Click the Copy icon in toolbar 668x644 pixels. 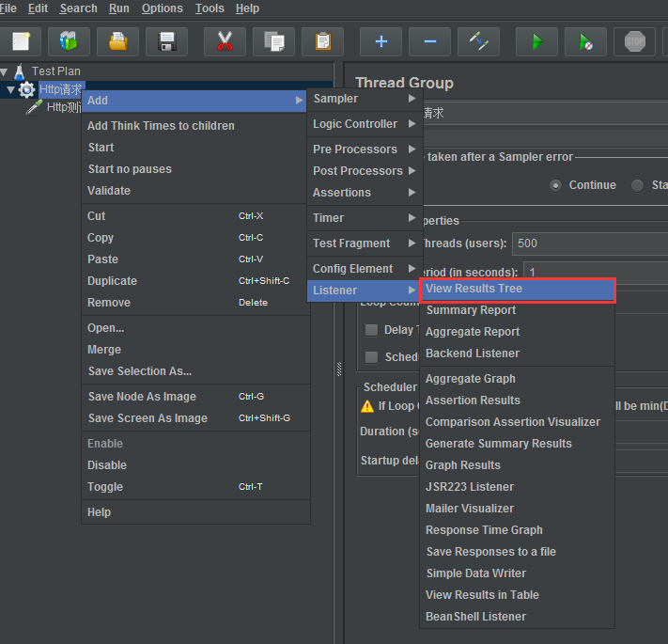273,41
